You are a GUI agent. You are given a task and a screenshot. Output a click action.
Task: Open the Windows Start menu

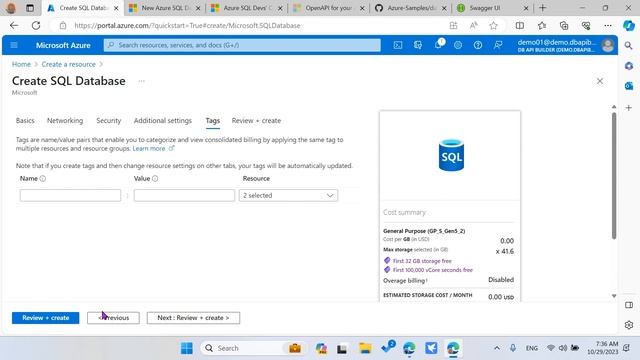tap(187, 348)
